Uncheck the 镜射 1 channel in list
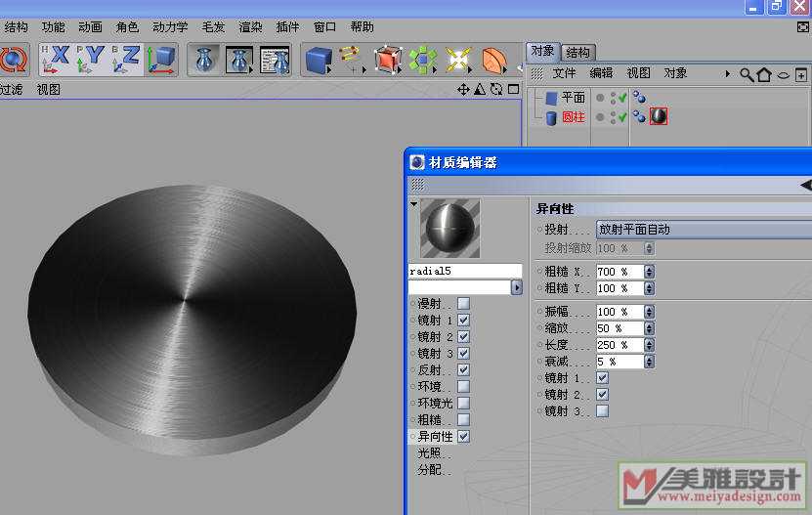Viewport: 812px width, 515px height. (x=464, y=321)
